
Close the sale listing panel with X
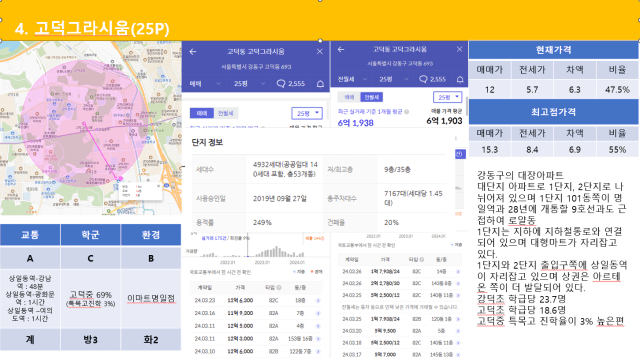click(320, 51)
